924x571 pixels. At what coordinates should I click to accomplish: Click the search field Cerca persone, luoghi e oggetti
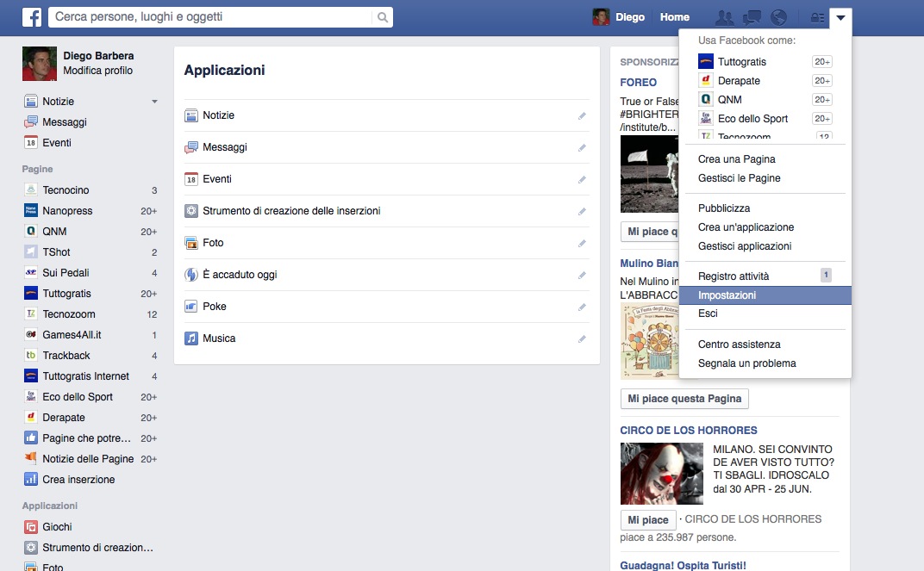point(210,17)
